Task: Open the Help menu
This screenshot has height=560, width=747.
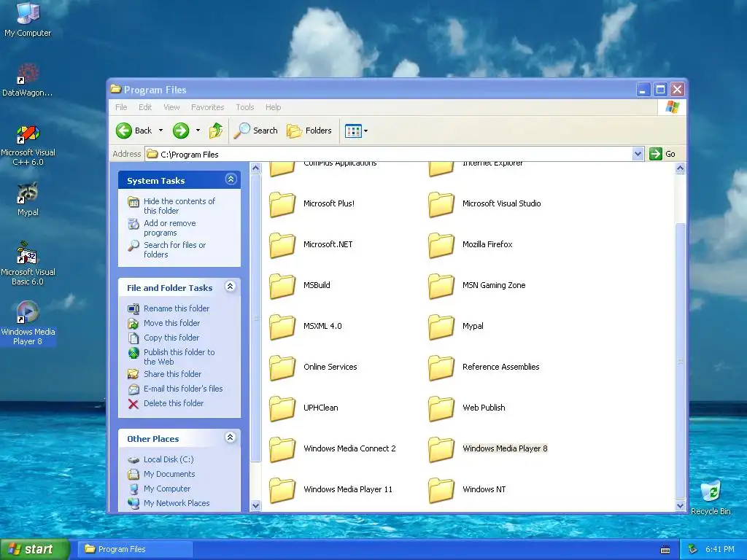Action: pos(273,107)
